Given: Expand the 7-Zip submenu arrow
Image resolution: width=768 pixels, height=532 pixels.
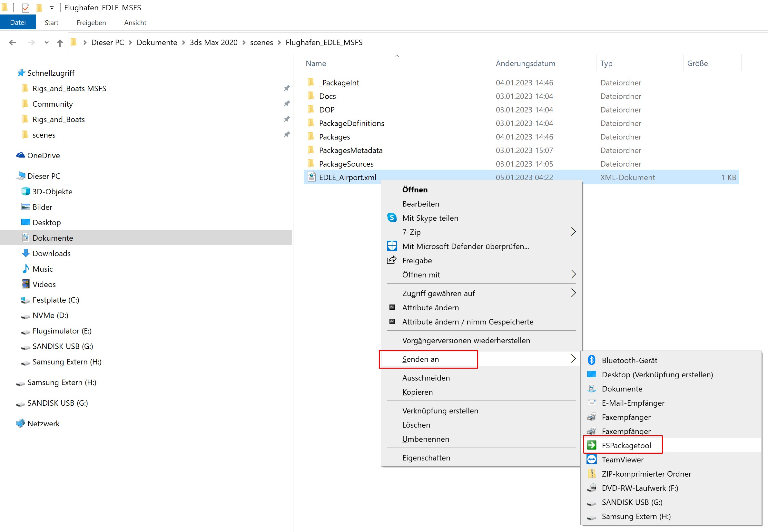Looking at the screenshot, I should click(x=573, y=232).
